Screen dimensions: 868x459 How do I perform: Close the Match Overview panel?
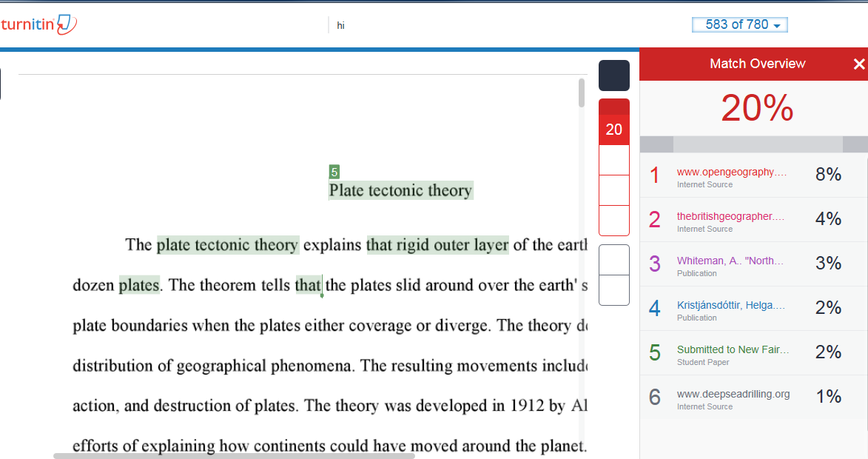click(858, 64)
